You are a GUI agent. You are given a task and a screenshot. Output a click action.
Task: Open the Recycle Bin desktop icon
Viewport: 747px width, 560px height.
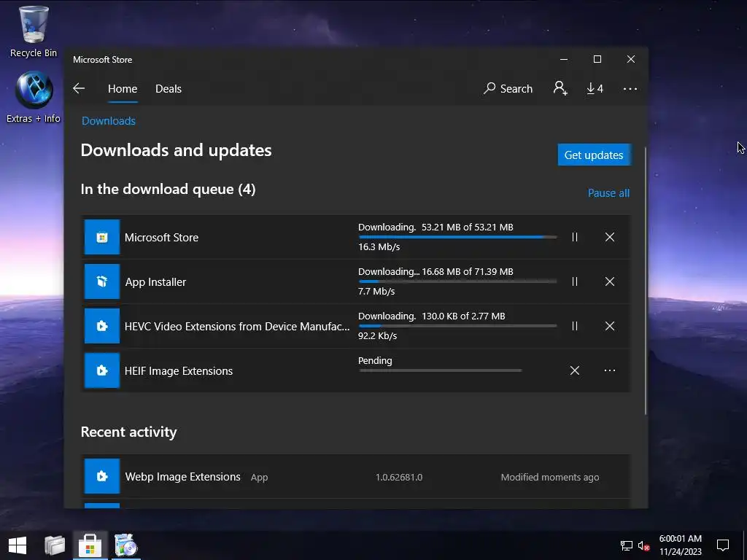pyautogui.click(x=34, y=32)
